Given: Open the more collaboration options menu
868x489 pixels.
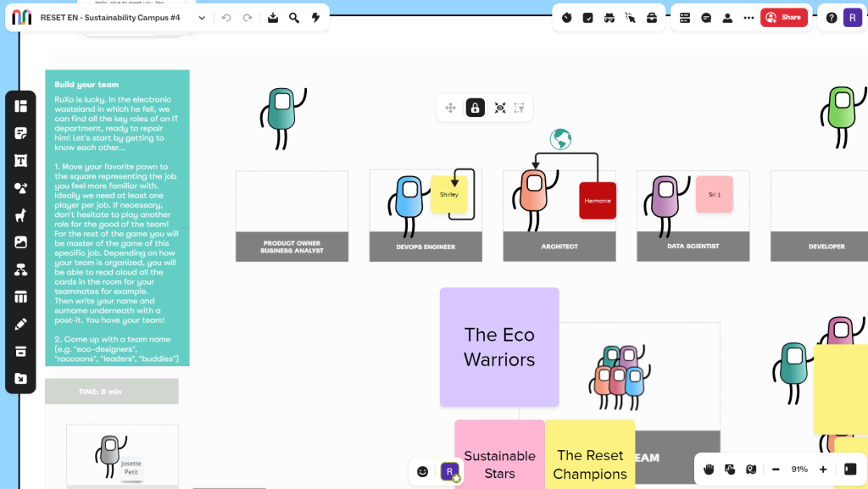Looking at the screenshot, I should pyautogui.click(x=748, y=17).
